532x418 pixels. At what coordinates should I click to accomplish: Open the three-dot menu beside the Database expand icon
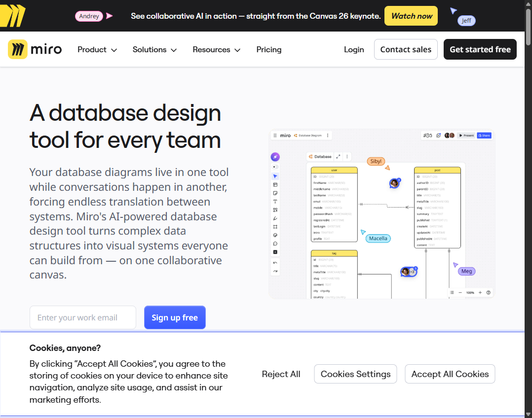(347, 157)
